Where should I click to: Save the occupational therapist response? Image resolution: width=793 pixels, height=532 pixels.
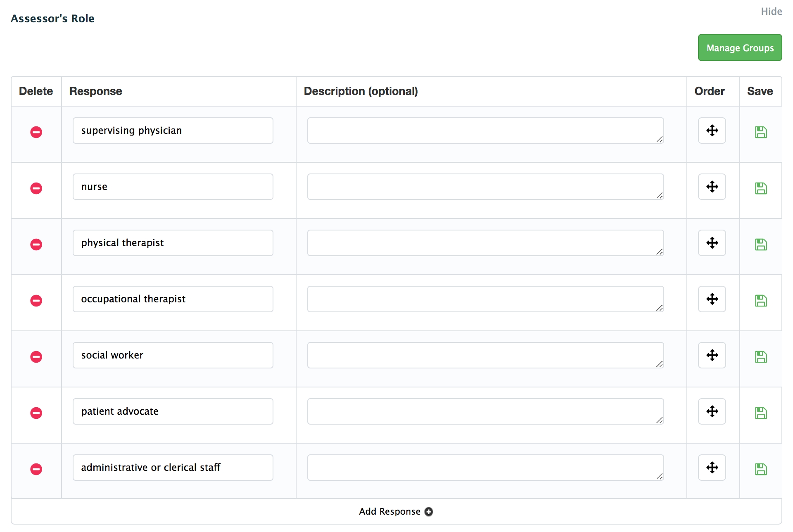[x=761, y=301]
